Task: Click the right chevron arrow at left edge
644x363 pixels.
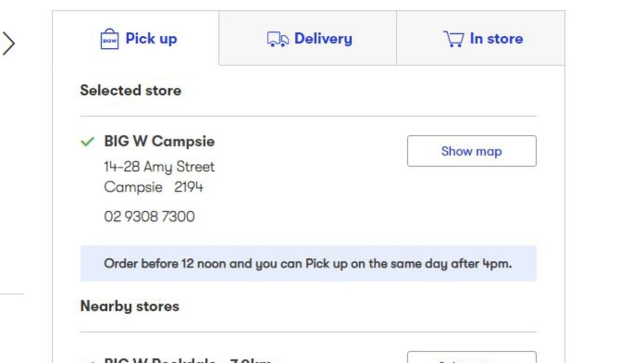Action: coord(9,43)
